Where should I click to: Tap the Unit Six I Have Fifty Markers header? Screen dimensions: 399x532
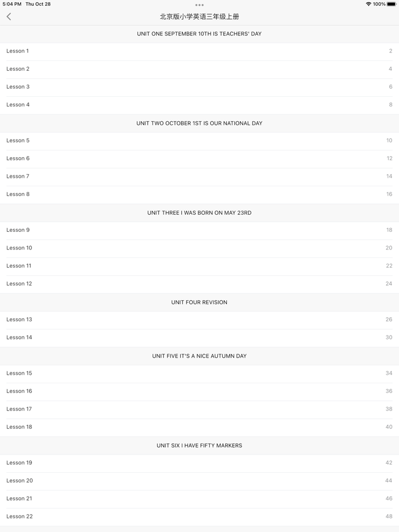199,445
